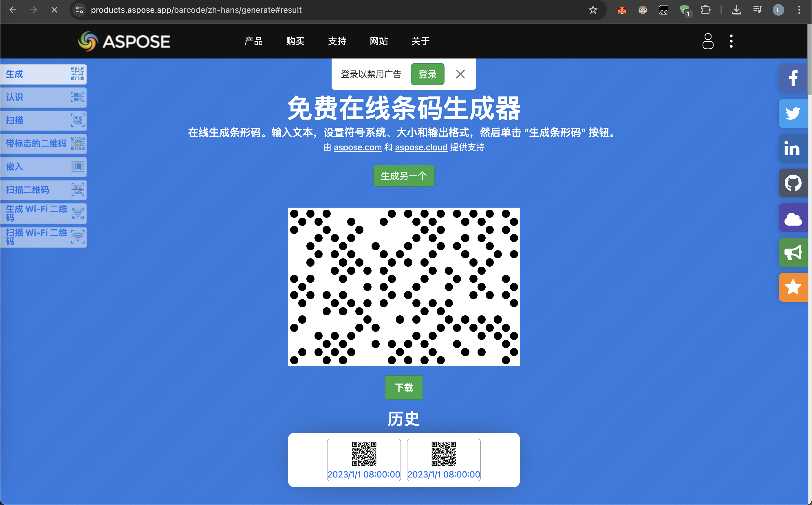
Task: Click the 下载 button
Action: (404, 387)
